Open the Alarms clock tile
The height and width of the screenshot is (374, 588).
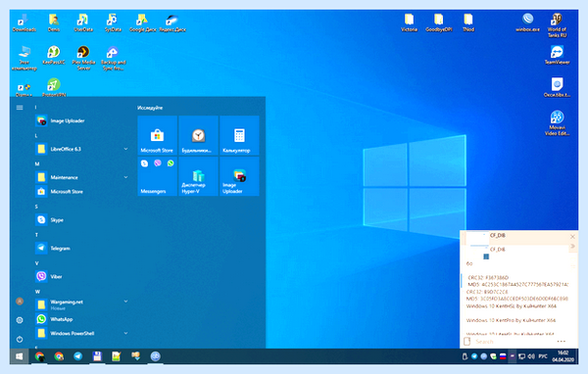[x=198, y=135]
